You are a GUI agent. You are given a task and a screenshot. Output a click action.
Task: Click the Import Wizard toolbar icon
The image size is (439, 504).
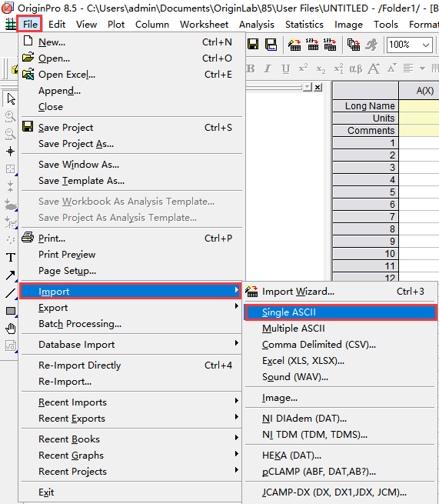pyautogui.click(x=294, y=45)
